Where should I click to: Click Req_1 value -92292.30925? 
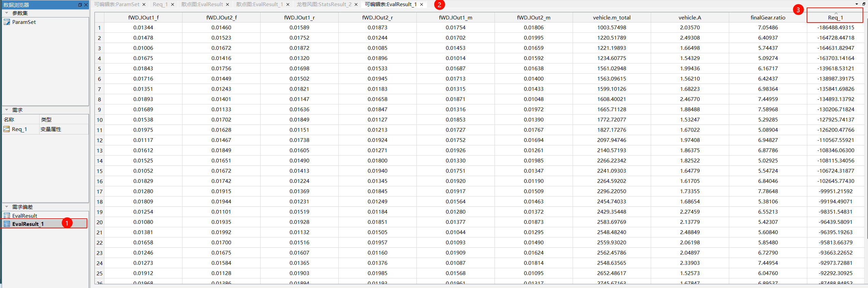836,273
